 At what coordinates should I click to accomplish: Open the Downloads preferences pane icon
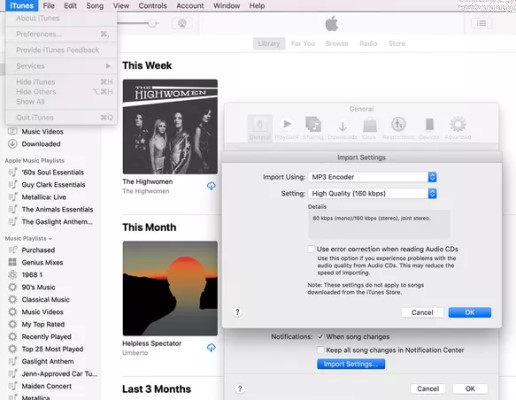(x=342, y=128)
